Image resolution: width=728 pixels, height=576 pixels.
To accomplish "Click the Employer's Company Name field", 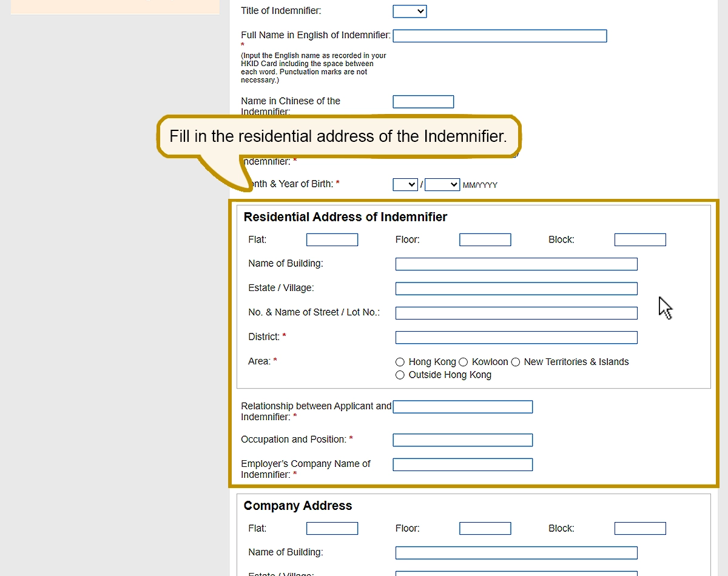I will 462,465.
